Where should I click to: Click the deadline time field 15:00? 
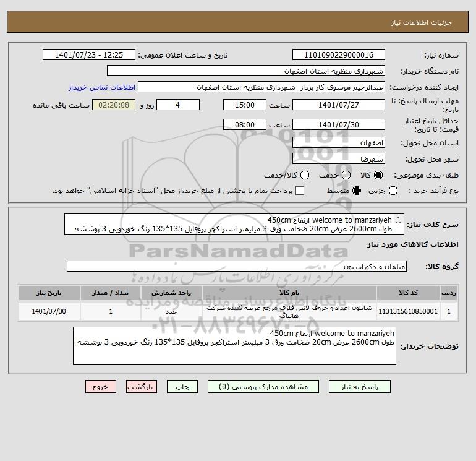pyautogui.click(x=245, y=105)
